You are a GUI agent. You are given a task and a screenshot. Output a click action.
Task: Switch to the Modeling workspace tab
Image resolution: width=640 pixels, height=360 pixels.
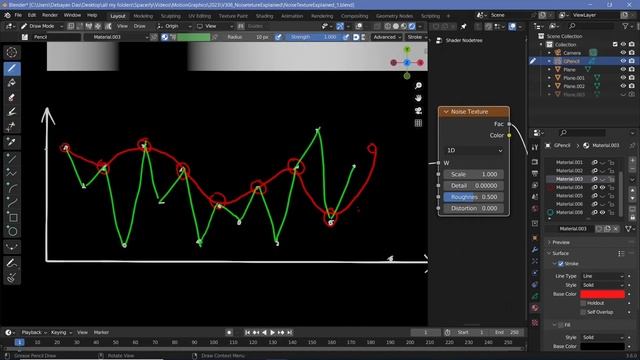(143, 16)
